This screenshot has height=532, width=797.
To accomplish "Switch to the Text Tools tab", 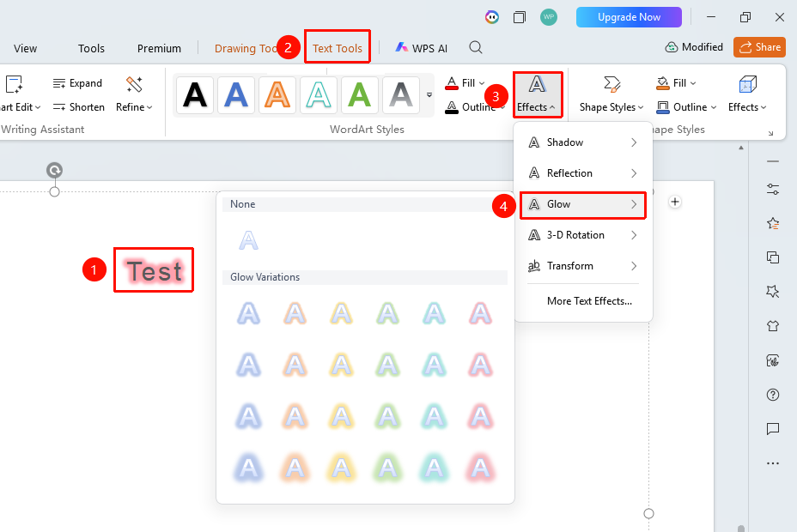I will [x=337, y=48].
